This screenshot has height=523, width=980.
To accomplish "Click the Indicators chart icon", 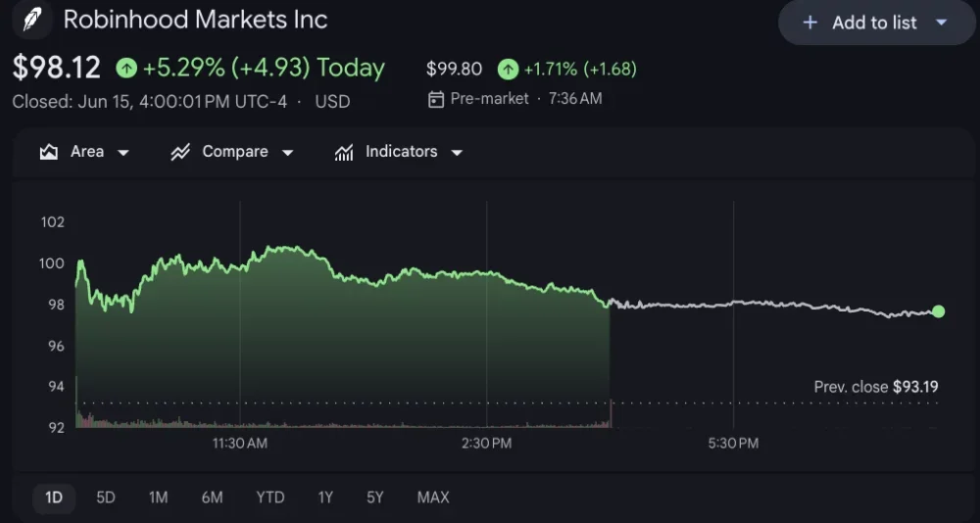I will tap(344, 152).
